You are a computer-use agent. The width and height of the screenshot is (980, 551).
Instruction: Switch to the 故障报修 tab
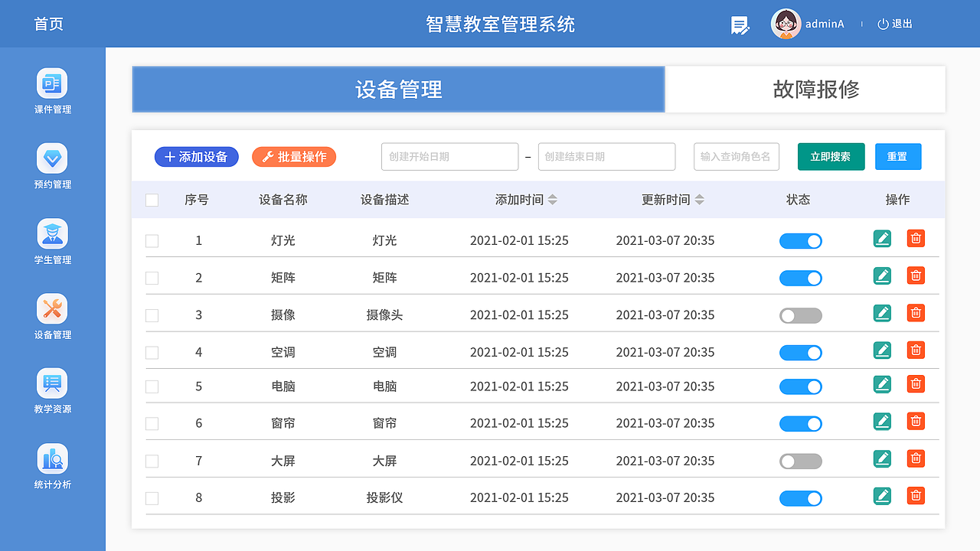[805, 90]
